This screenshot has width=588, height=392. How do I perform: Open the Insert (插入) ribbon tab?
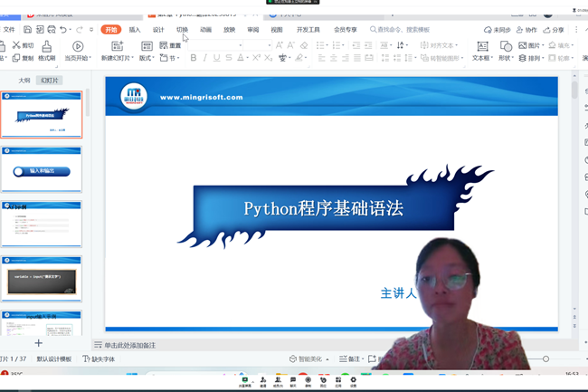pos(135,30)
